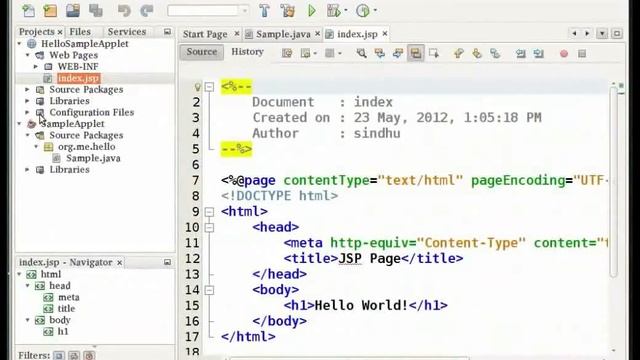
Task: Click Find Next Occurrence icon
Action: click(398, 53)
